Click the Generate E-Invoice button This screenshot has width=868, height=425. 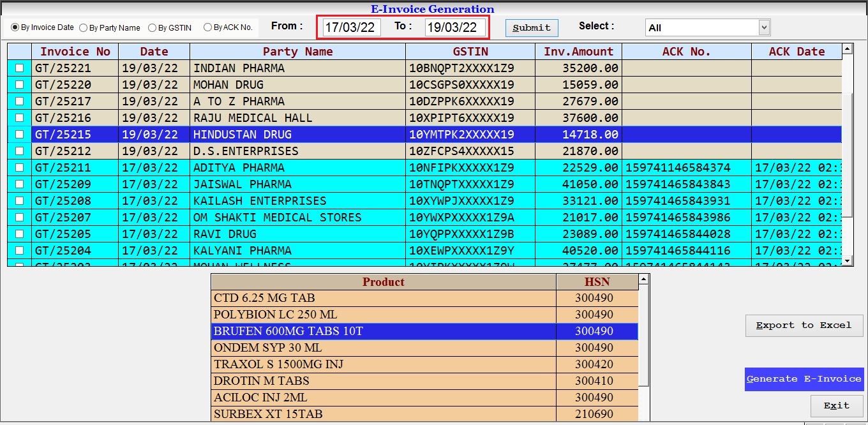click(x=804, y=379)
